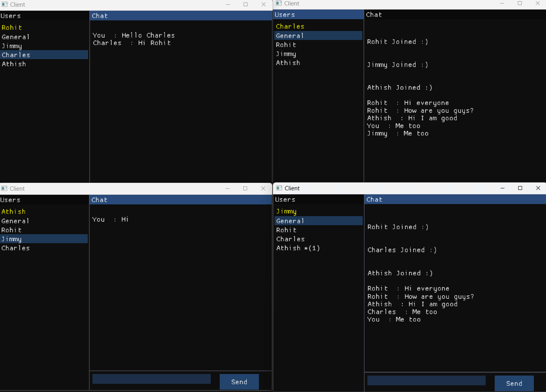Select Charles in Rohit's user list
Image resolution: width=546 pixels, height=392 pixels.
[x=44, y=55]
